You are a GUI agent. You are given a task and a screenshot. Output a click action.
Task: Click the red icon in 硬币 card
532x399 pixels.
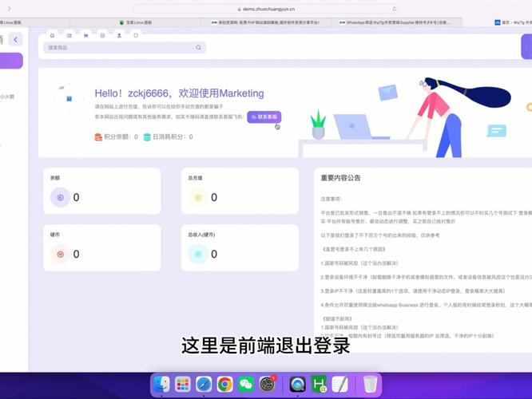(x=61, y=254)
